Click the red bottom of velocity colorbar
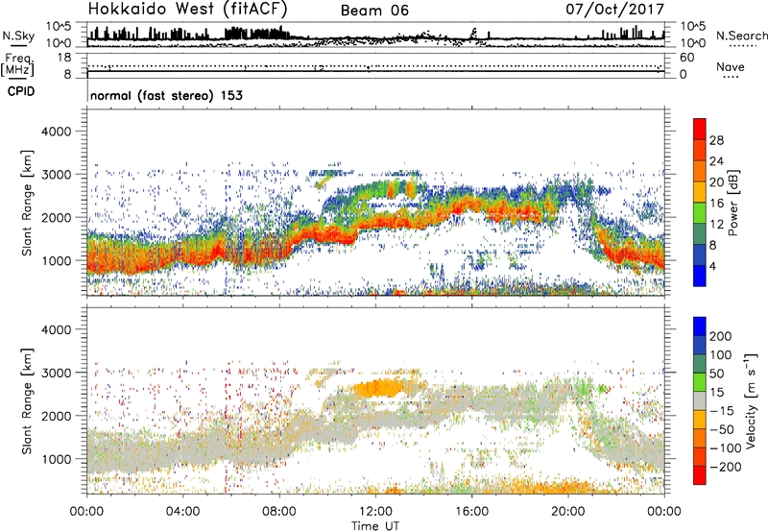The height and width of the screenshot is (532, 768). (x=700, y=475)
